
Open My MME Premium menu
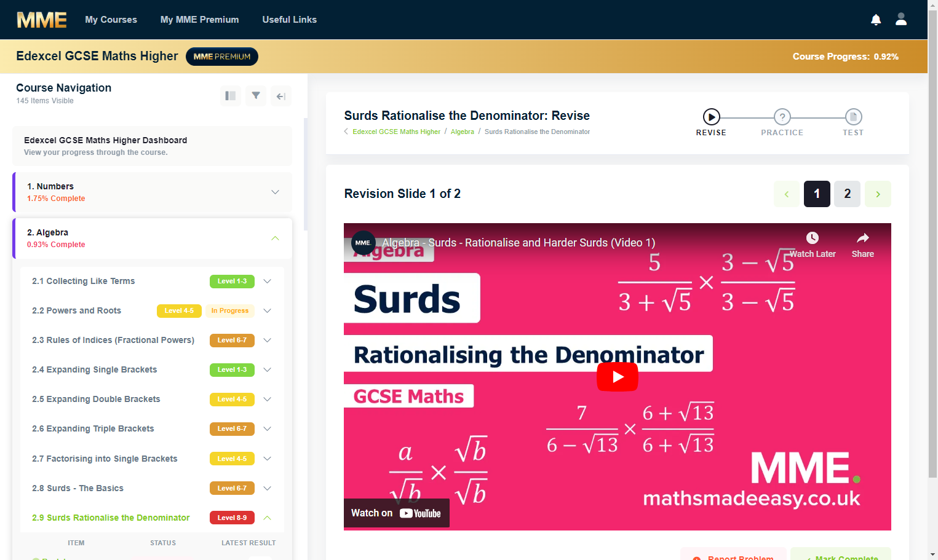(200, 20)
